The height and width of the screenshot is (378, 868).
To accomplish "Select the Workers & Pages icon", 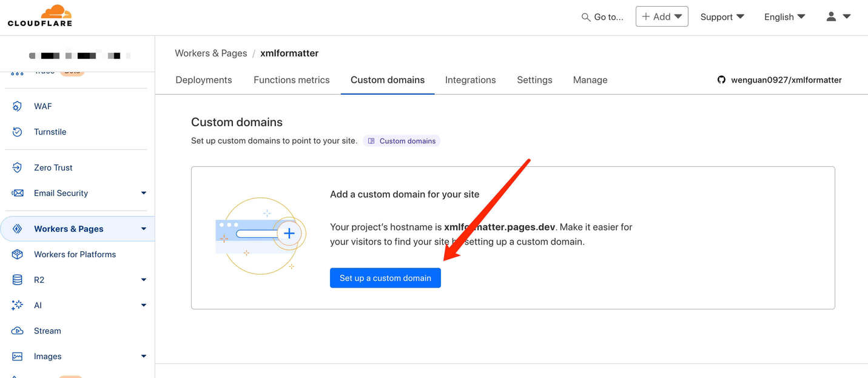I will [x=16, y=229].
